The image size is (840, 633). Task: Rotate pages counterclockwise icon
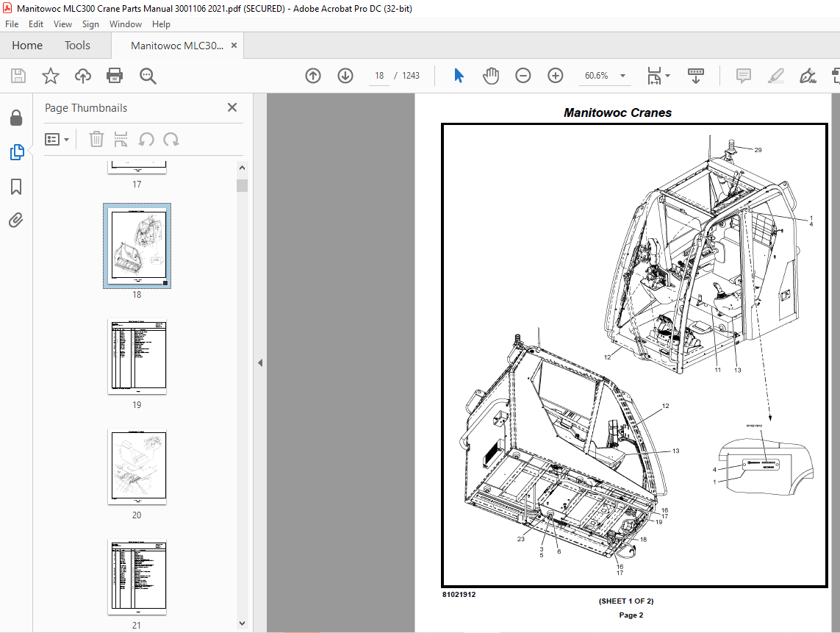(146, 140)
